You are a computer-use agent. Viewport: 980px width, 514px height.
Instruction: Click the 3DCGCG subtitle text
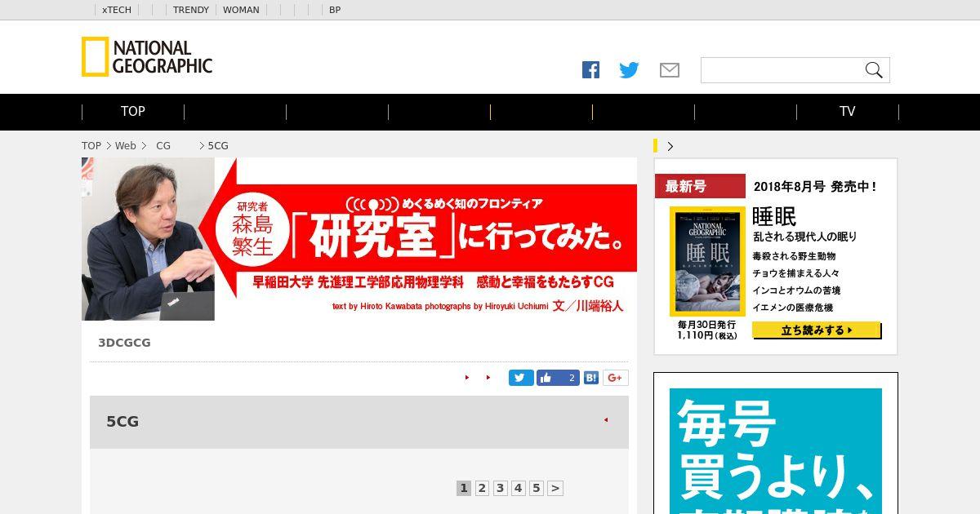[124, 343]
